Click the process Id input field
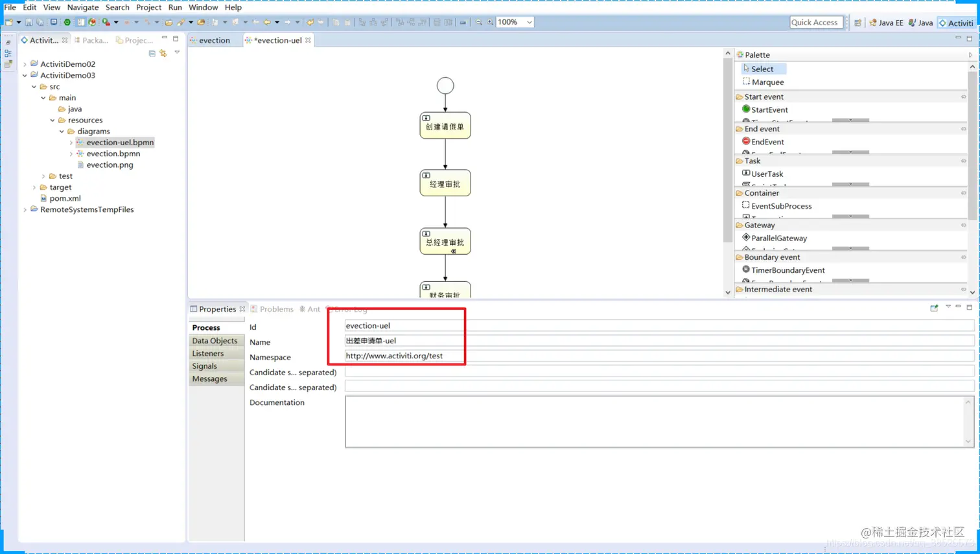 click(x=659, y=325)
